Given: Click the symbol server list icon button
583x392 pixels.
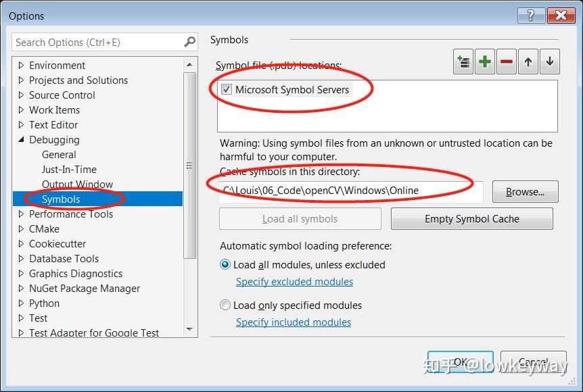Looking at the screenshot, I should 463,62.
